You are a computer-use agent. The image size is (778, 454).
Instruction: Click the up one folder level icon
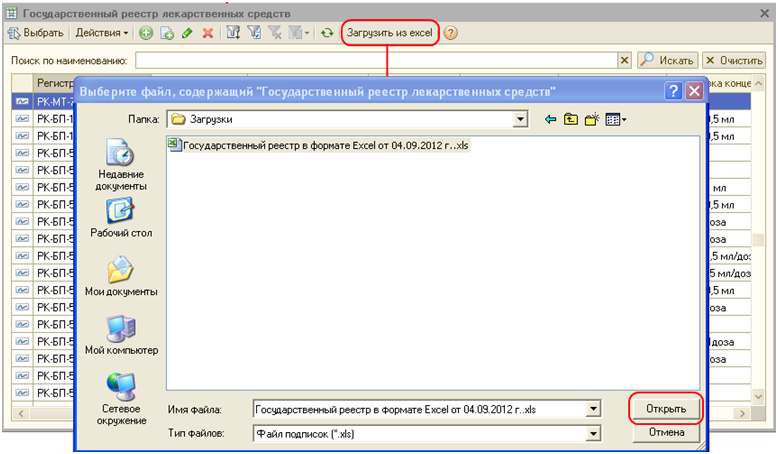(x=571, y=119)
